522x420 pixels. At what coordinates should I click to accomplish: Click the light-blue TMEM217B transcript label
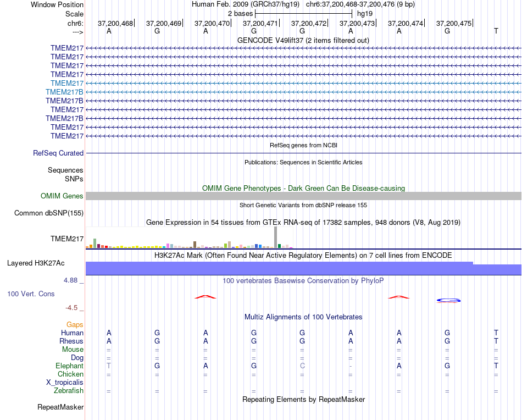tap(64, 92)
